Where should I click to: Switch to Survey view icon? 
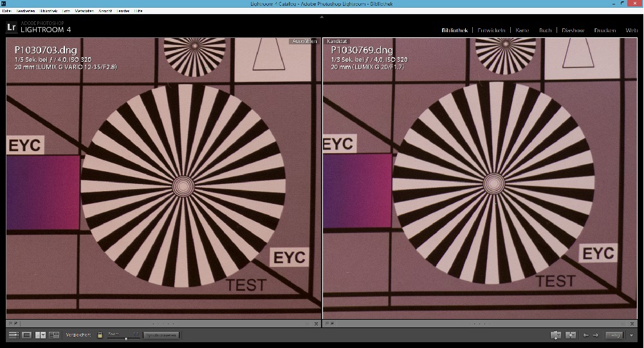tap(54, 335)
